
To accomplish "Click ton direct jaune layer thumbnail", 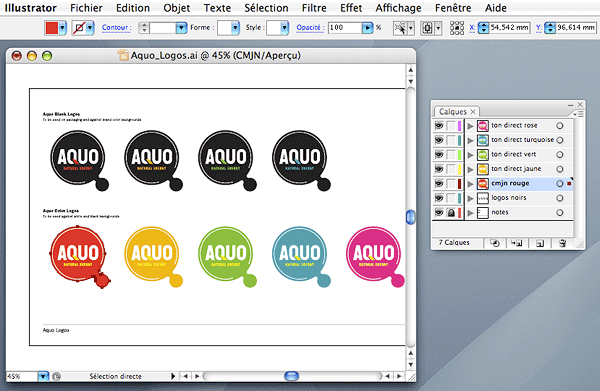I will [483, 169].
